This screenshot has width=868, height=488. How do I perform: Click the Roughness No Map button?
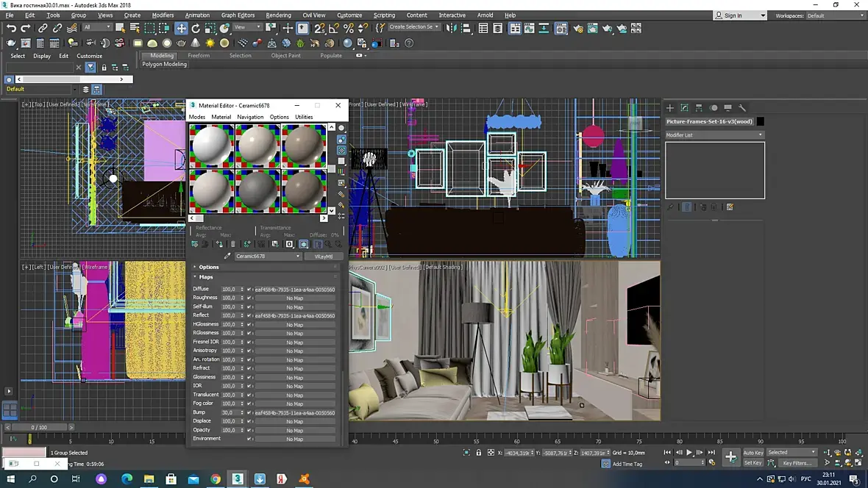pyautogui.click(x=294, y=298)
